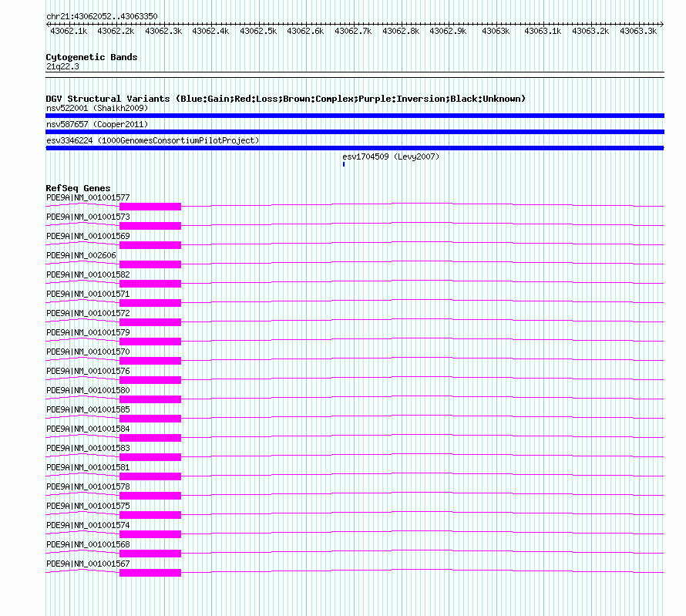Click the PDE9A|NM_001001585 transcript label
The width and height of the screenshot is (686, 616).
[88, 409]
